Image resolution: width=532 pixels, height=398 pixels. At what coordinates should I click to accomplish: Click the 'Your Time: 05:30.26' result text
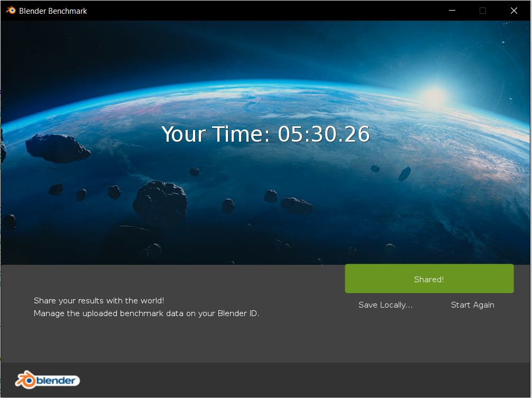click(x=265, y=134)
